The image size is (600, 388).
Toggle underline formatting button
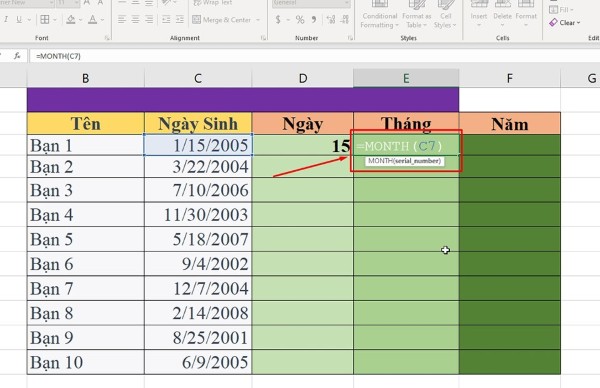pos(19,20)
